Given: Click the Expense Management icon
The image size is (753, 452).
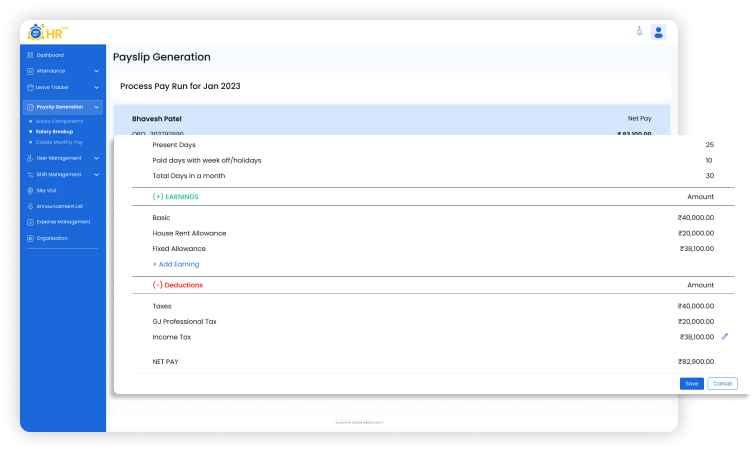Looking at the screenshot, I should tap(30, 222).
